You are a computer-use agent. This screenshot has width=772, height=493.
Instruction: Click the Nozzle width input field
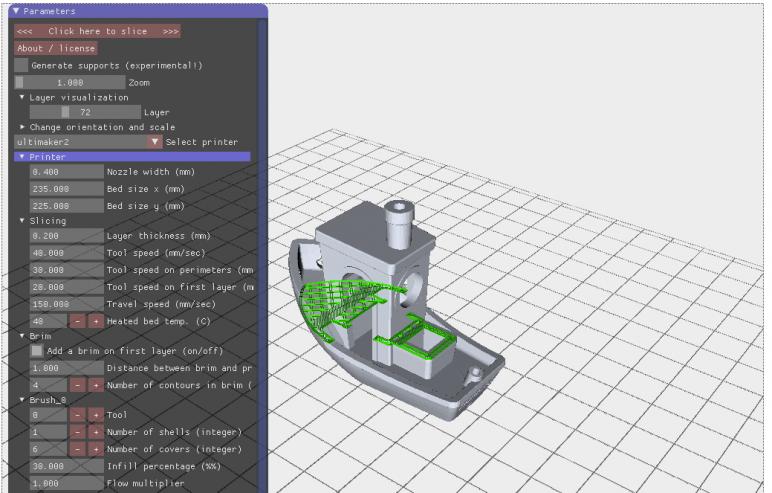[x=66, y=172]
